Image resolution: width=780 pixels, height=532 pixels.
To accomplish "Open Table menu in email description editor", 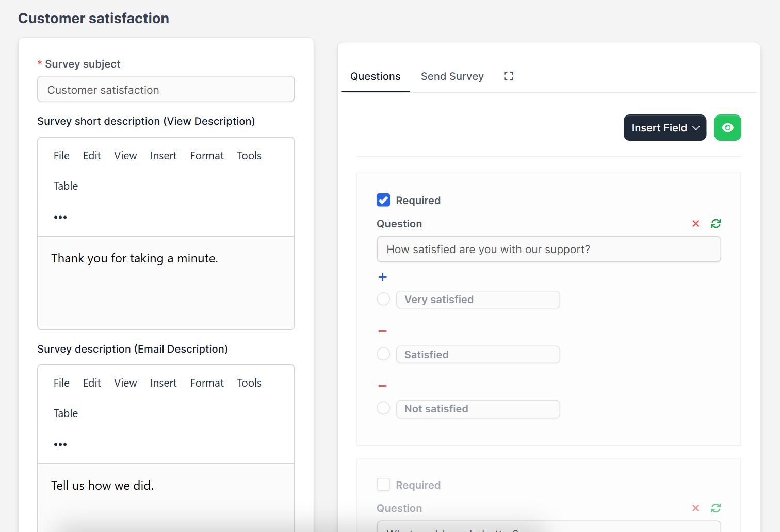I will tap(66, 413).
